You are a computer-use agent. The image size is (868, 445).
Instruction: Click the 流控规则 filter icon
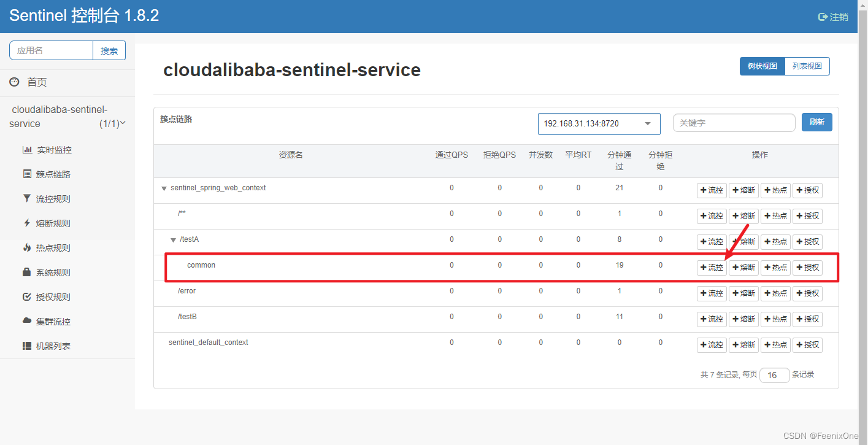(27, 199)
